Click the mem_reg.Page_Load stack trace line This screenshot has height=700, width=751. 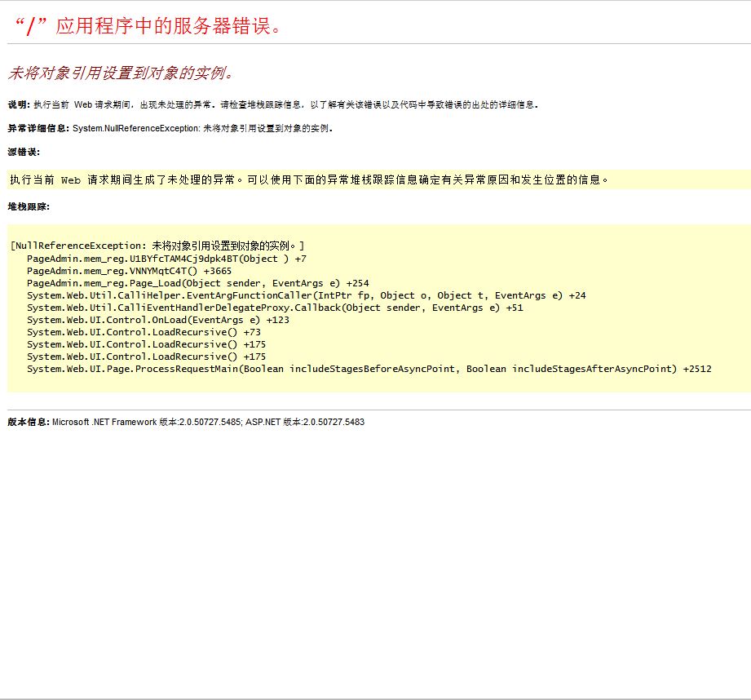pos(197,283)
